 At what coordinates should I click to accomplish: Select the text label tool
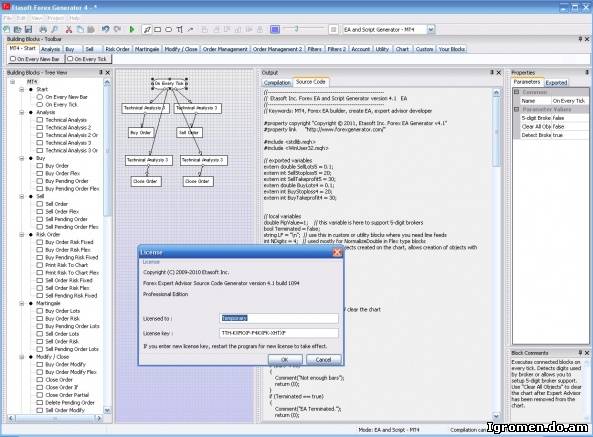180,29
